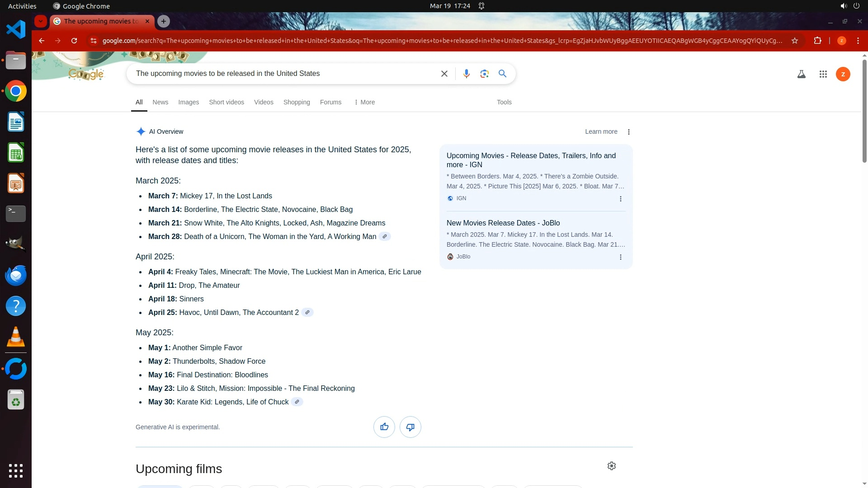Click source link icon after A Working Man

click(x=384, y=236)
